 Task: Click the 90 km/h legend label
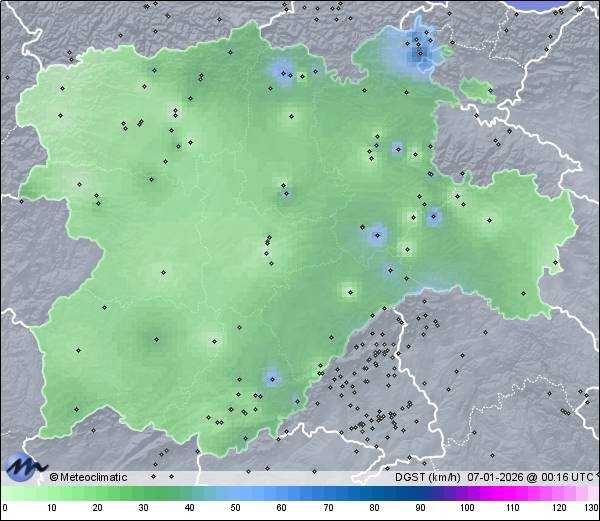[420, 508]
